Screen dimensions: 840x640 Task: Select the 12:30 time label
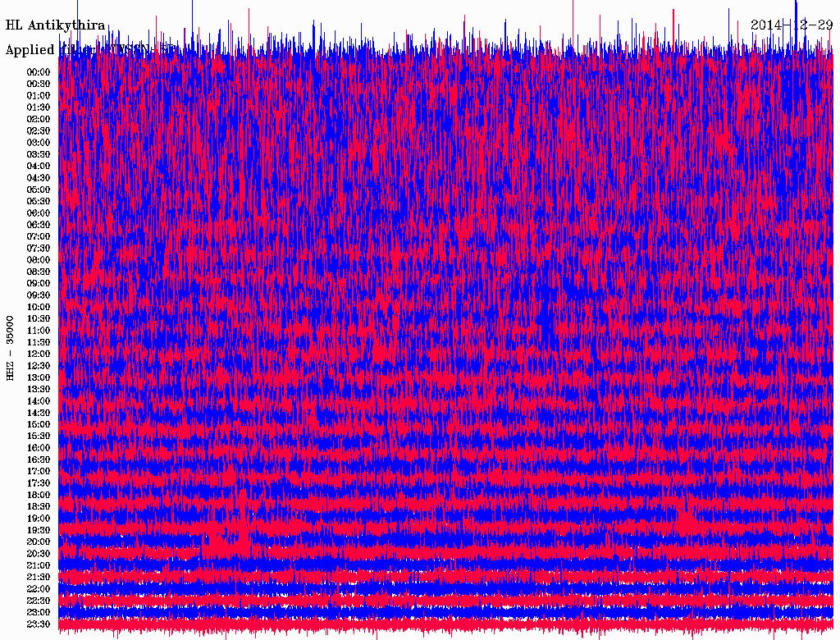[39, 366]
